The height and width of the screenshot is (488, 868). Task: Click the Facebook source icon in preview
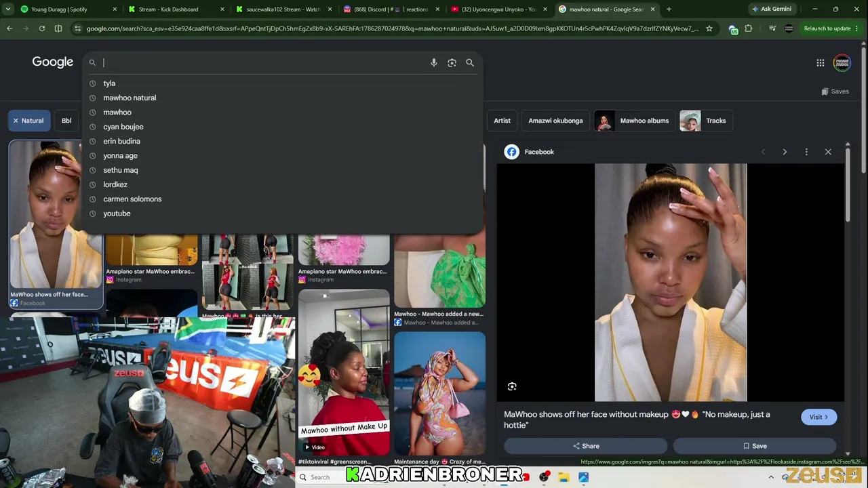[511, 152]
